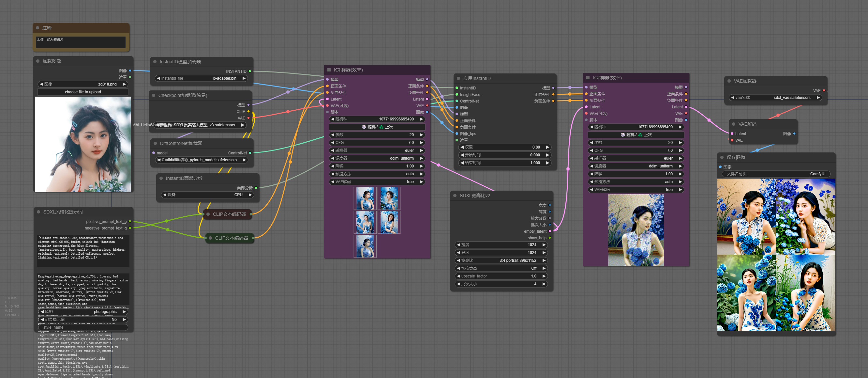Expand the reddish collapsed CLIP文本编码器 node dot
This screenshot has height=378, width=868.
[208, 214]
